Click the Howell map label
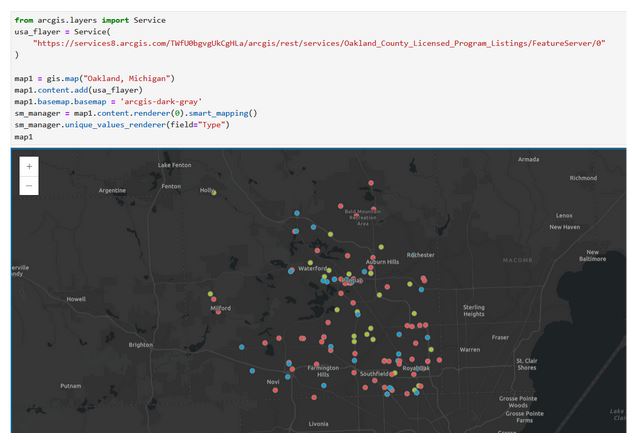 click(x=76, y=299)
